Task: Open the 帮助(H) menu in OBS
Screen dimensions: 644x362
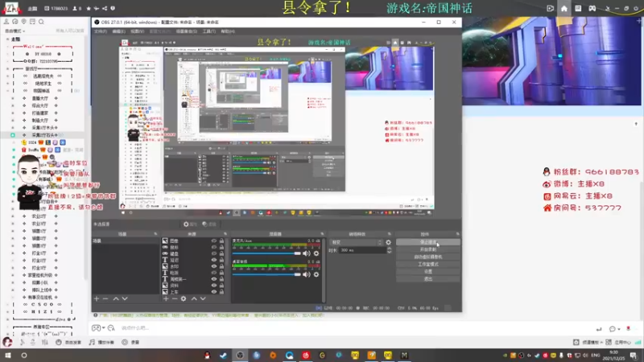Action: tap(228, 31)
